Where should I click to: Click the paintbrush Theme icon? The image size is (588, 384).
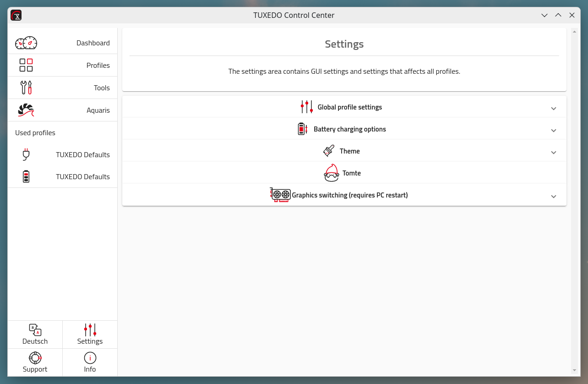pos(329,151)
